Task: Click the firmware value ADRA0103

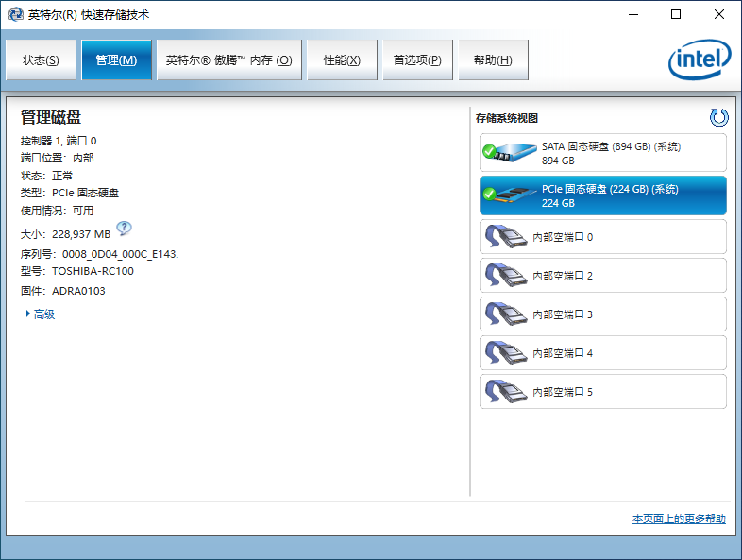Action: click(x=78, y=291)
